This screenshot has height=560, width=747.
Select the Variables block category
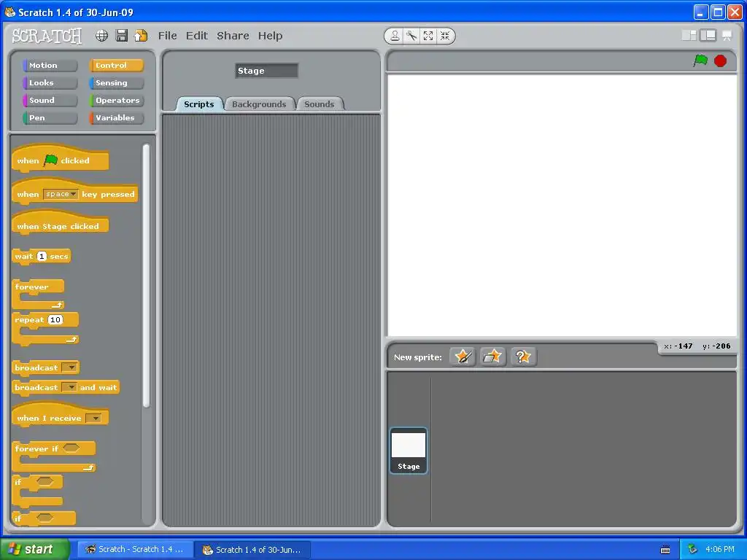point(116,117)
